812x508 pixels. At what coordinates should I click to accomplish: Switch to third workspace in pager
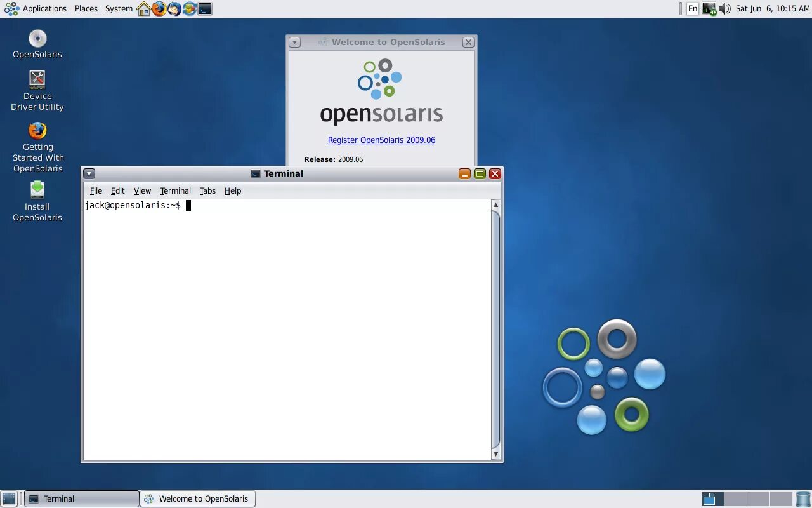click(758, 498)
